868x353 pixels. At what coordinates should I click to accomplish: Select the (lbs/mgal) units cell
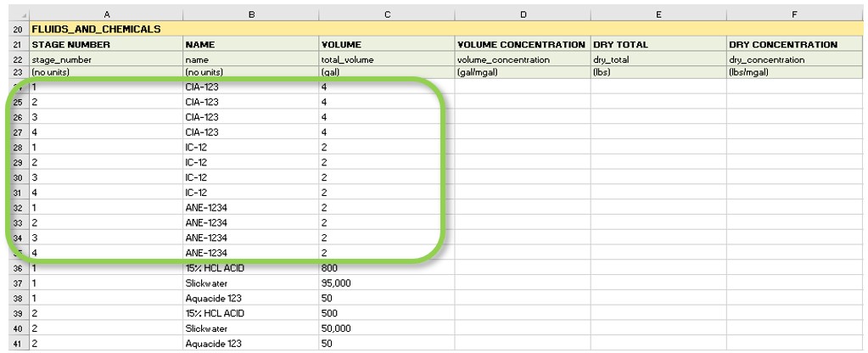(794, 72)
